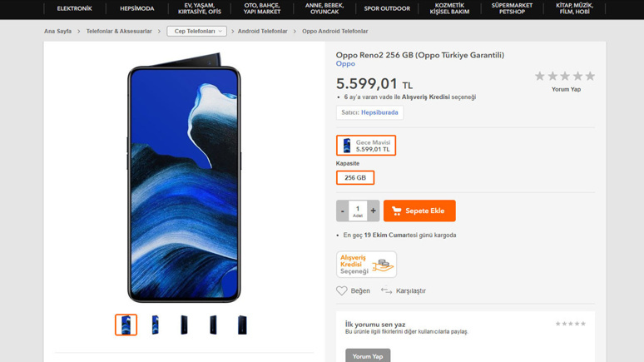Select the 256 GB capacity option
The width and height of the screenshot is (644, 362).
[x=355, y=177]
